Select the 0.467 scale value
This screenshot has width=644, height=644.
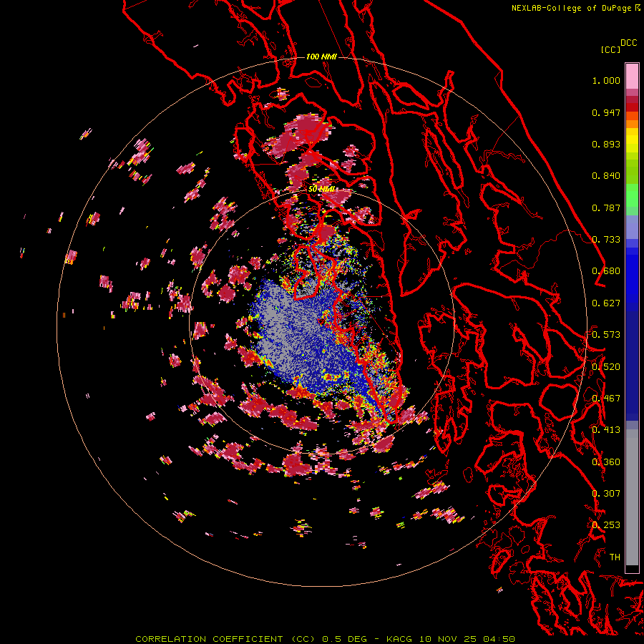pos(606,399)
